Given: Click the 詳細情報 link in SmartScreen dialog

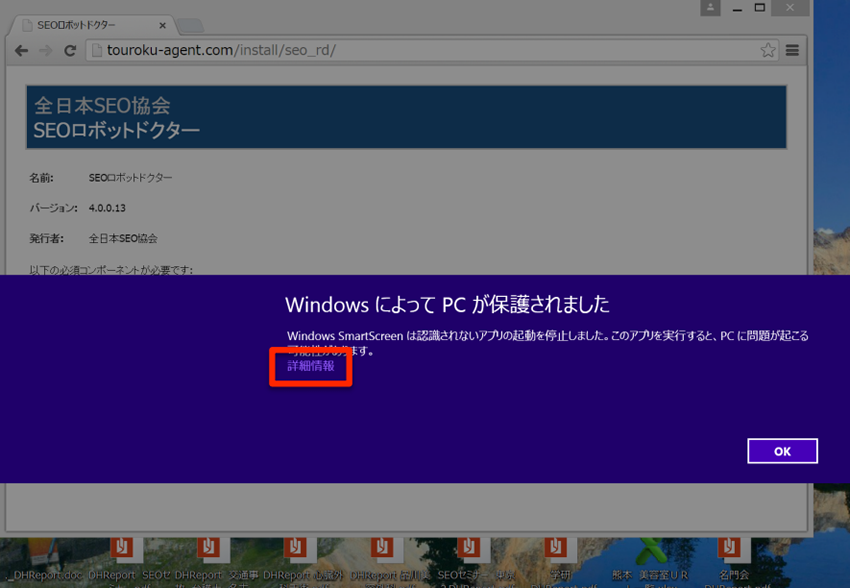Looking at the screenshot, I should (x=311, y=366).
